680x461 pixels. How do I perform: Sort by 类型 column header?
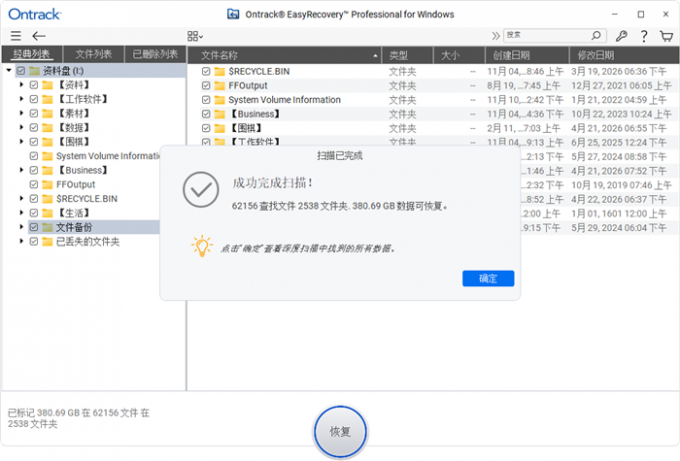tap(407, 56)
